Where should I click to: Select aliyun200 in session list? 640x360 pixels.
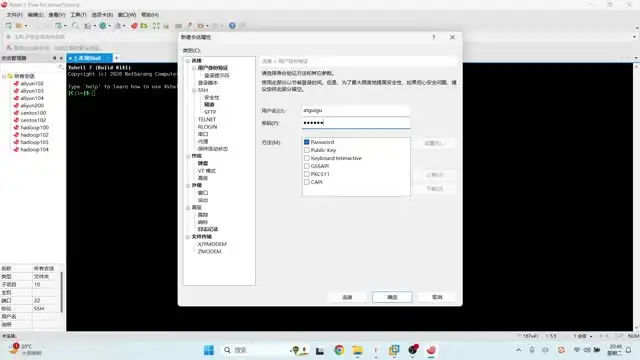click(x=32, y=106)
